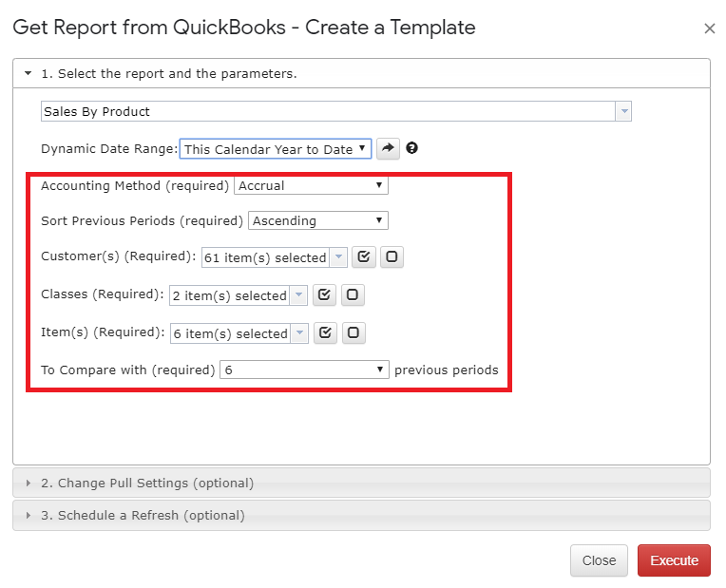Image resolution: width=726 pixels, height=588 pixels.
Task: Deselect all classes with empty box icon
Action: [x=353, y=294]
